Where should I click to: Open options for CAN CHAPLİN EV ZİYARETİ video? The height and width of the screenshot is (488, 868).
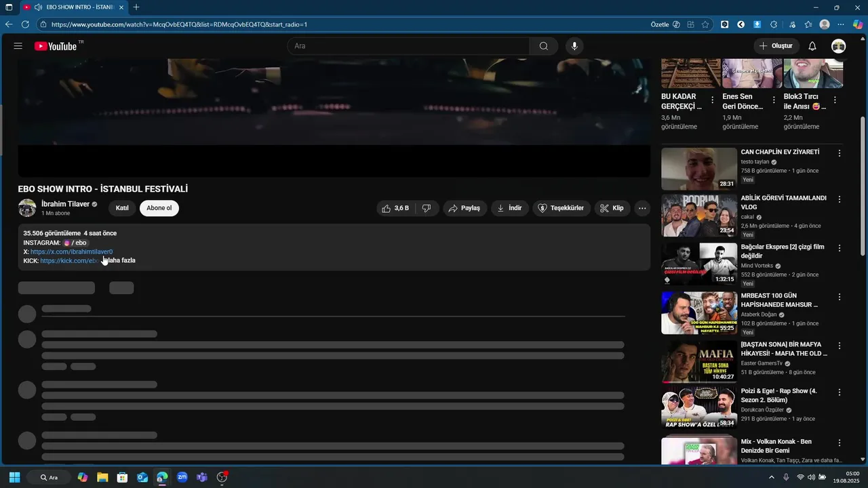840,153
